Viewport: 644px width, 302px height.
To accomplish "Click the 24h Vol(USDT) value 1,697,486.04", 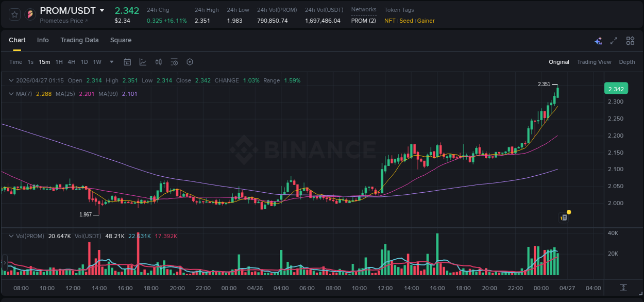I will coord(323,21).
